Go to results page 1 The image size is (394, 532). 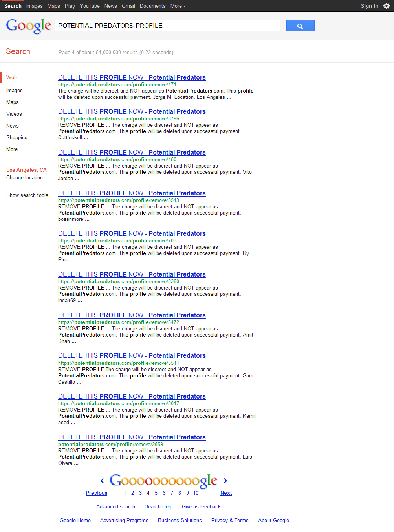pyautogui.click(x=125, y=493)
